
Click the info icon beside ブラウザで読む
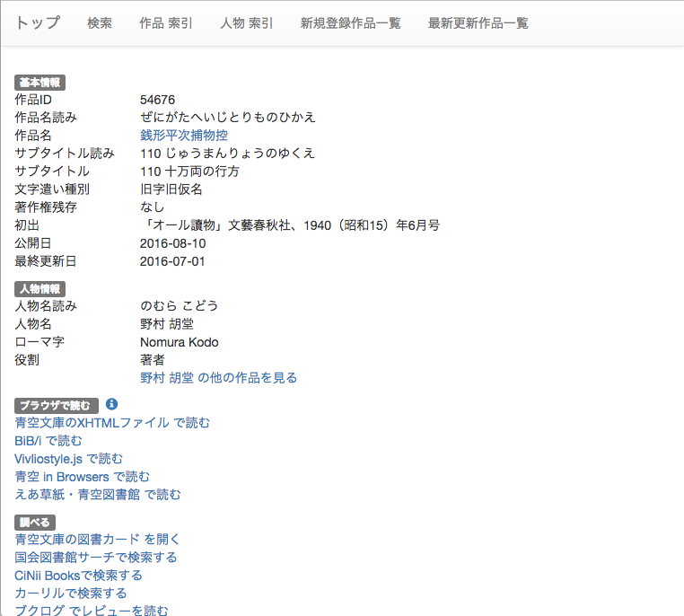click(x=112, y=404)
